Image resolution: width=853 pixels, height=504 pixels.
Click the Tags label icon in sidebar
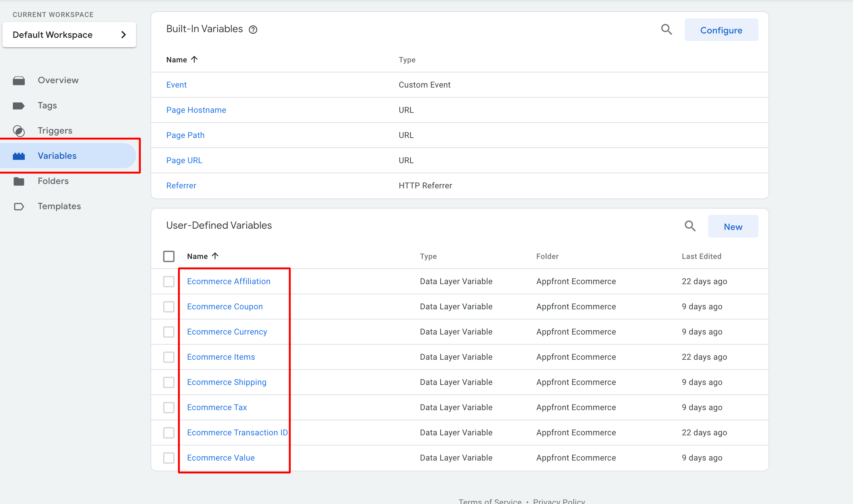click(x=19, y=106)
